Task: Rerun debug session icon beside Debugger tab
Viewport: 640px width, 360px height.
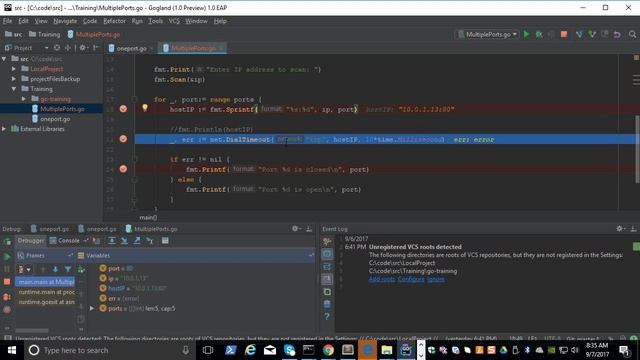Action: point(7,242)
